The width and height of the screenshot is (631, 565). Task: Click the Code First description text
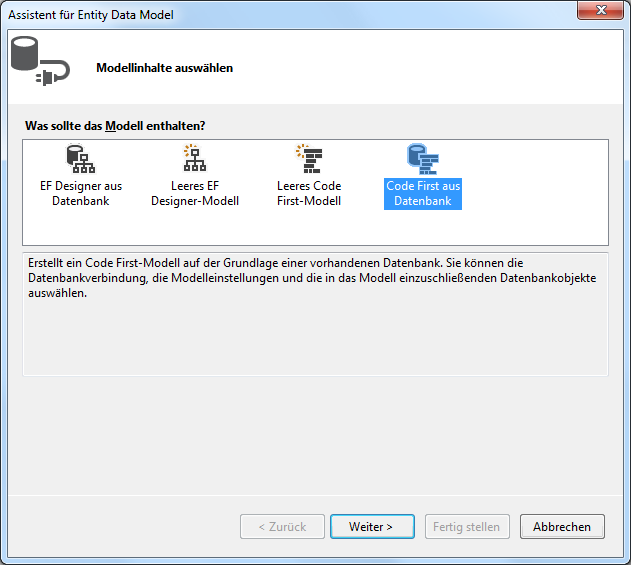[310, 278]
